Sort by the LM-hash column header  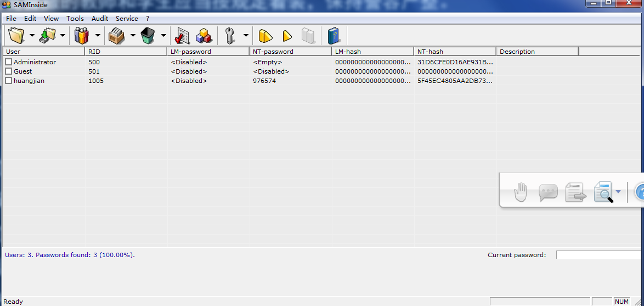tap(373, 52)
